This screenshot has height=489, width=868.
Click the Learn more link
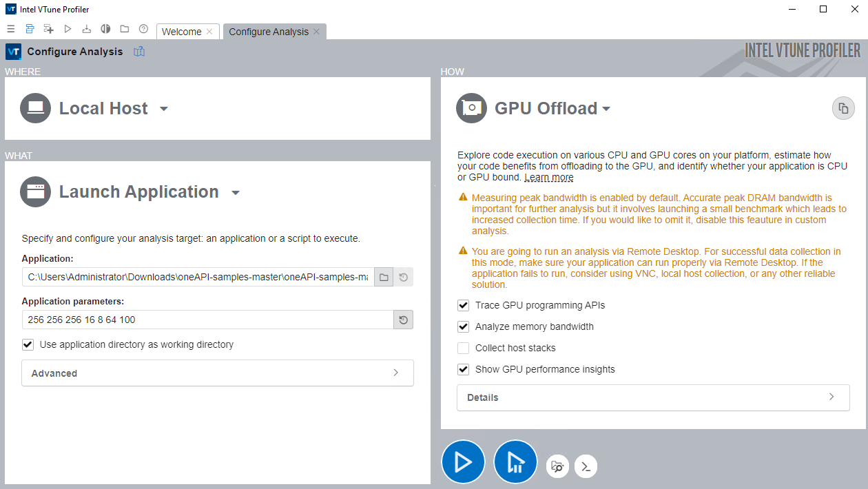[548, 177]
